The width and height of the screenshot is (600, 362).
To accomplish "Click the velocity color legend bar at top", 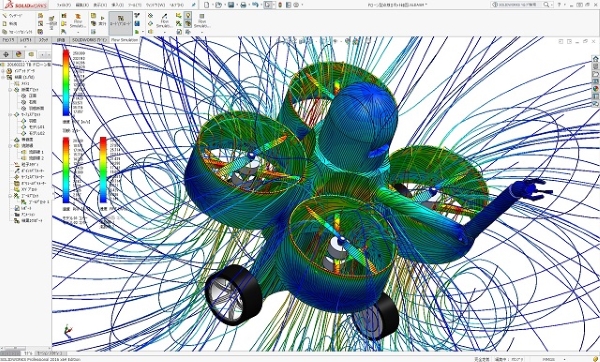I will point(66,83).
